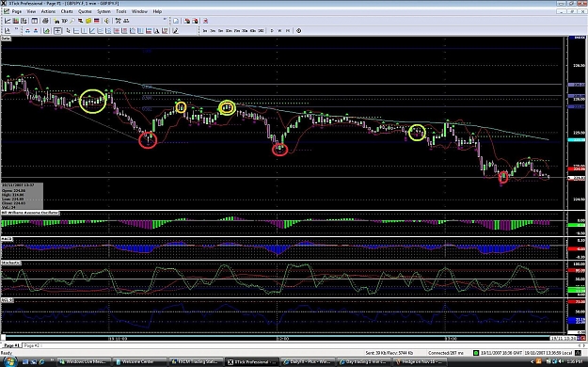
Task: Select the Stochastic panel label
Action: [x=11, y=263]
